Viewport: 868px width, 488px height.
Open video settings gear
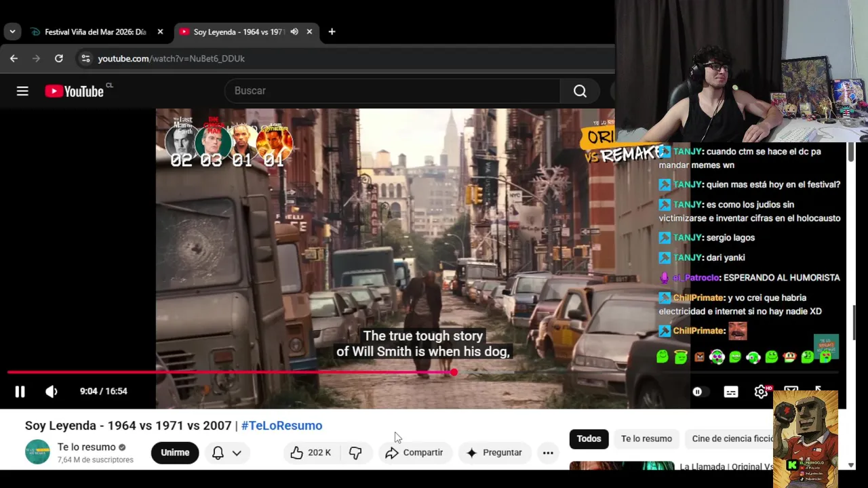(x=761, y=392)
